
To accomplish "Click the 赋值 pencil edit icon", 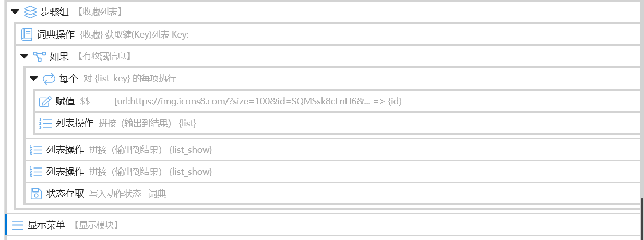I will [x=45, y=101].
